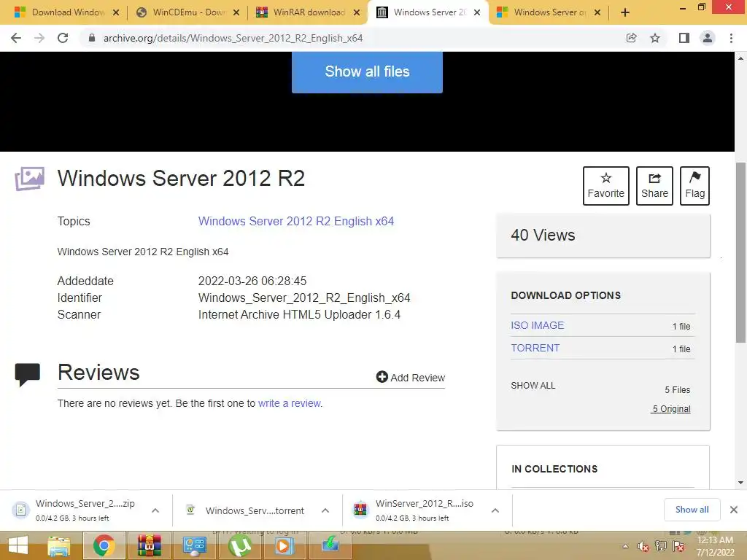Image resolution: width=747 pixels, height=560 pixels.
Task: Click the Action Center flag tray icon
Action: tap(679, 546)
